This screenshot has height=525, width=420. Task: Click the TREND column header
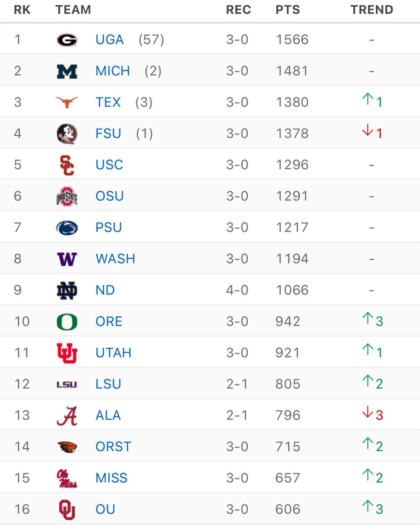[372, 10]
